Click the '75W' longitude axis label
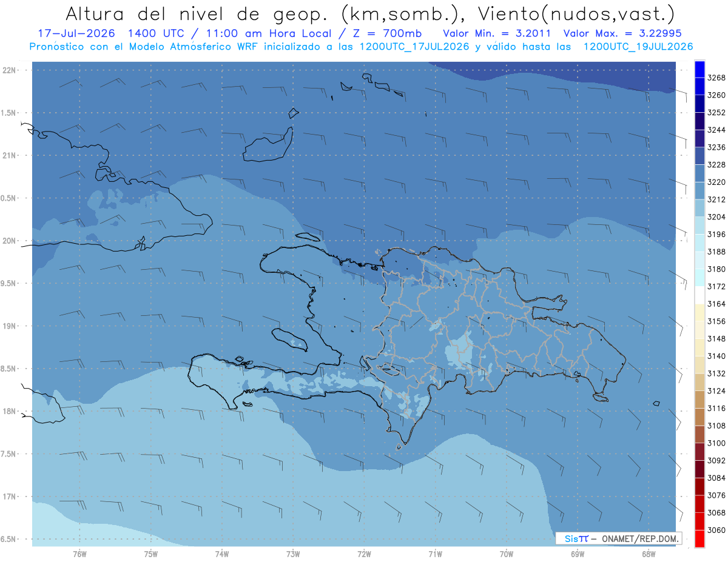This screenshot has width=728, height=562. pyautogui.click(x=151, y=554)
